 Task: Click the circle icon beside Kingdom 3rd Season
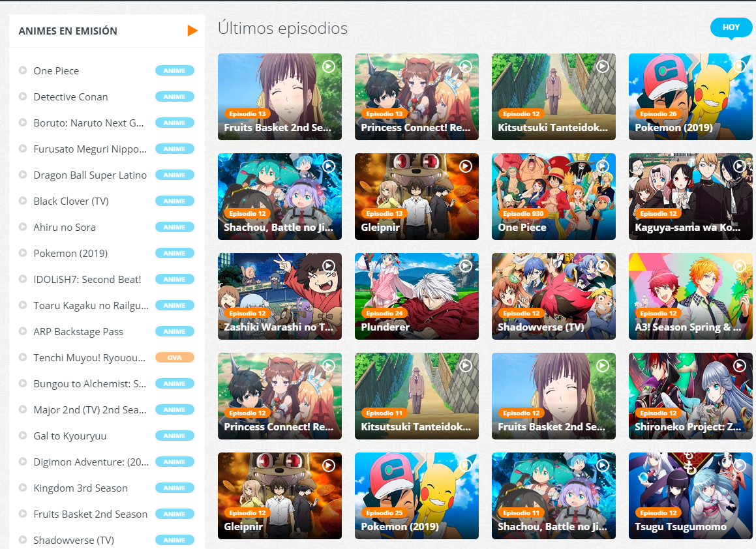[24, 488]
